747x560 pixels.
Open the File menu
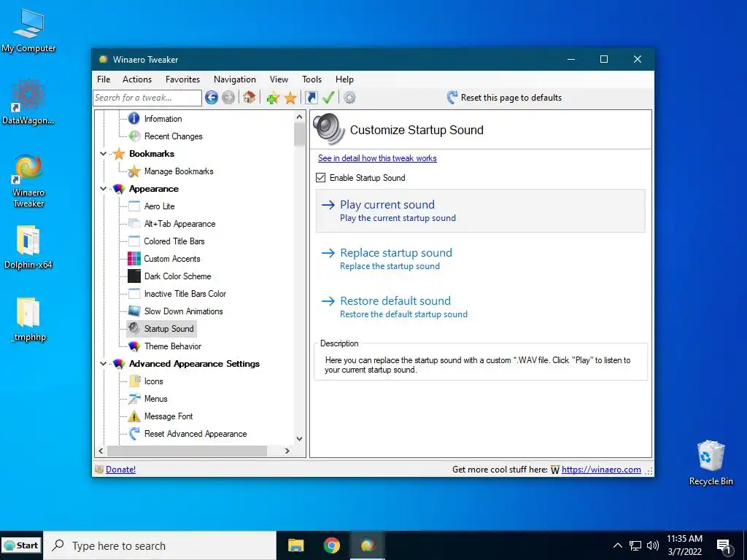tap(104, 79)
